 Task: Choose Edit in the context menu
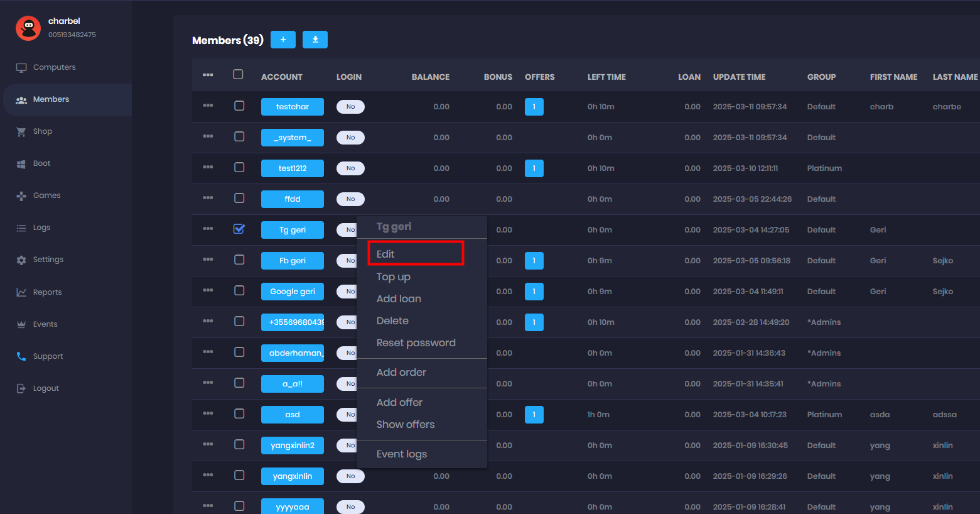coord(385,254)
